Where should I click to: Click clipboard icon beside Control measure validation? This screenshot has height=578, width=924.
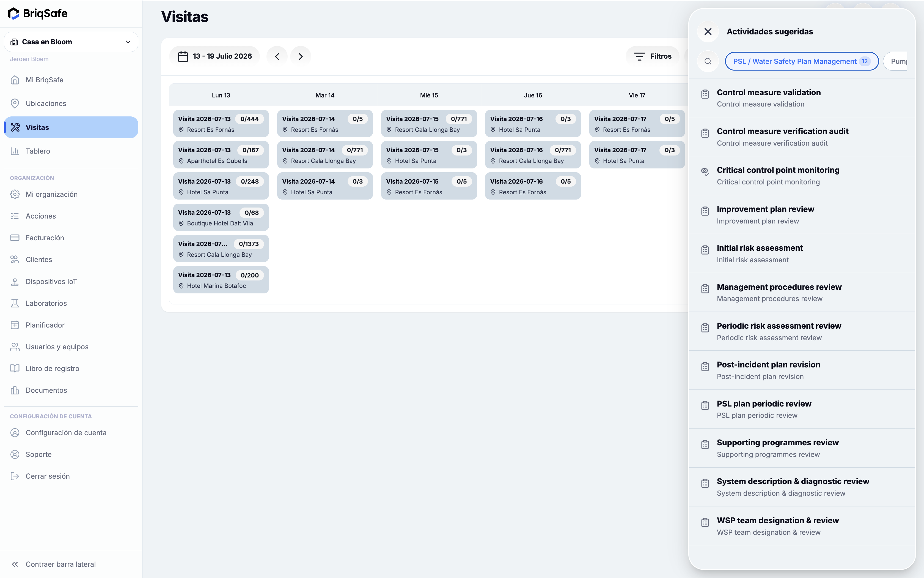pos(705,94)
